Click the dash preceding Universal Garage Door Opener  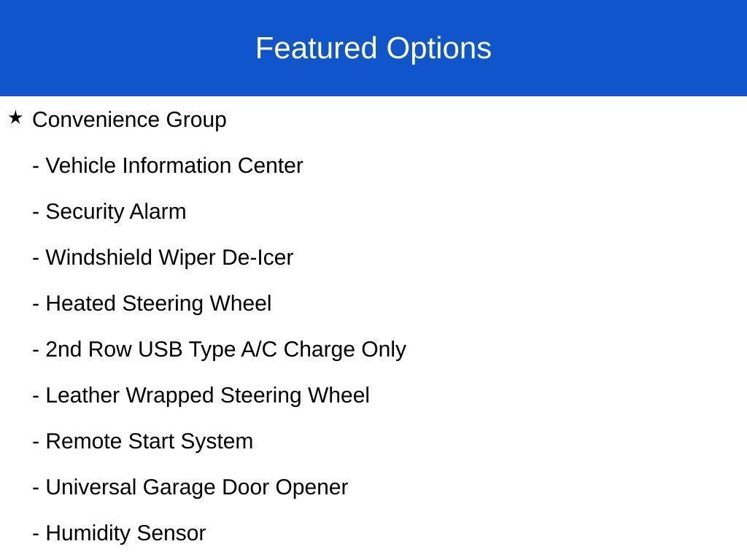tap(36, 489)
